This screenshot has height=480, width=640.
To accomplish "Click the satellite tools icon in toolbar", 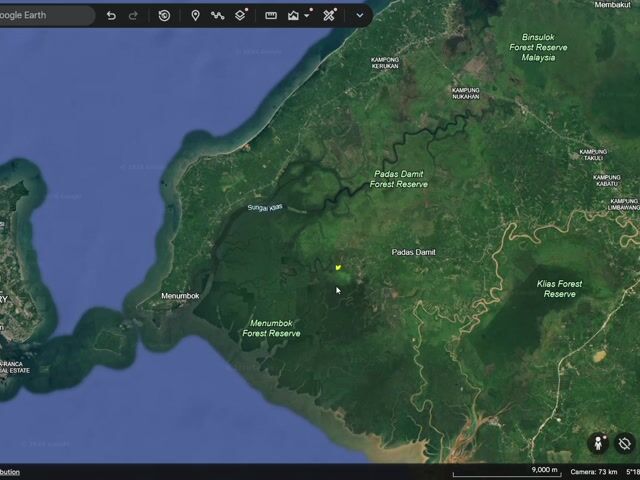I will [x=329, y=16].
